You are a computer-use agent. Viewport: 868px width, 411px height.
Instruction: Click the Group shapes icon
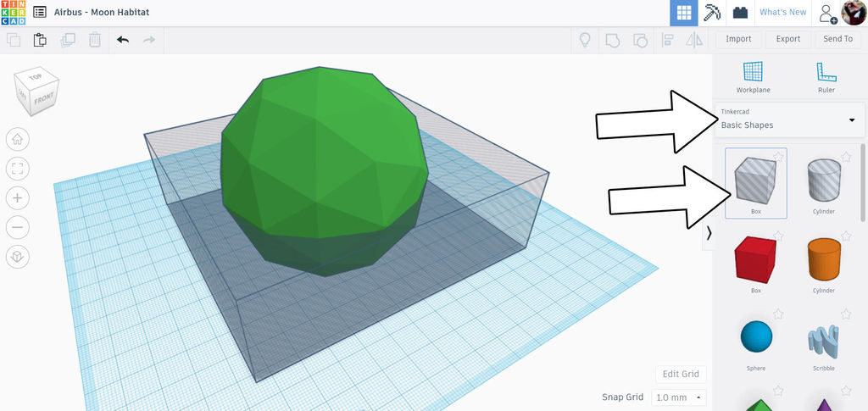612,40
